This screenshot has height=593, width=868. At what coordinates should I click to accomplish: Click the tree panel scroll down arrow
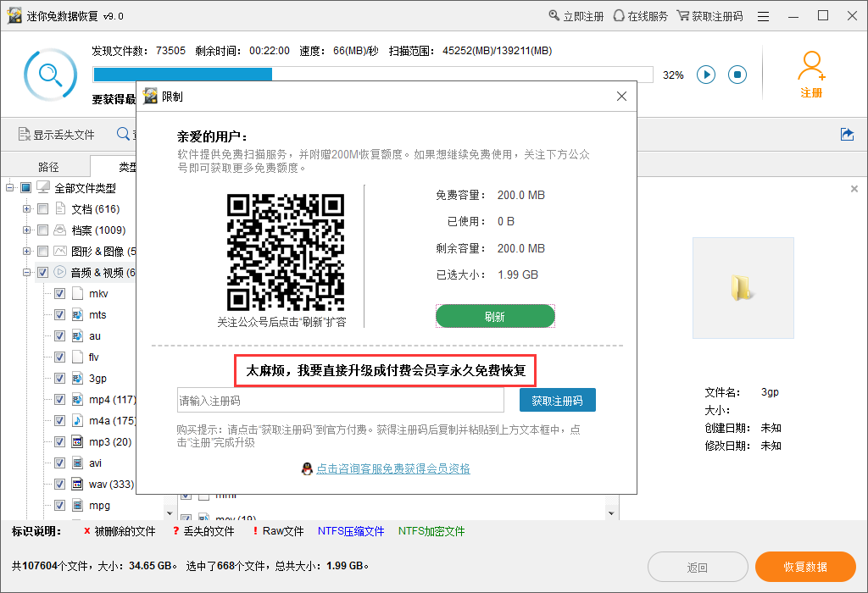click(170, 513)
